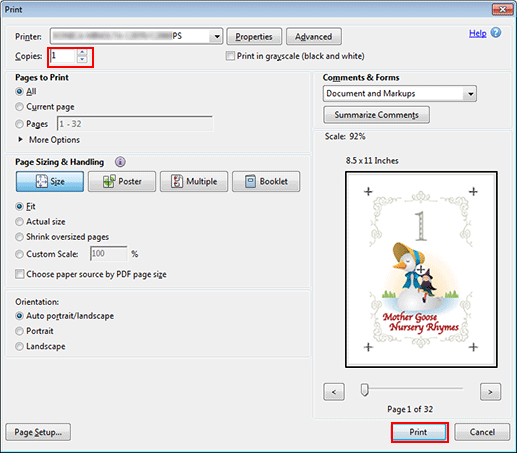Choose Shrink oversized pages radio button

click(x=19, y=237)
